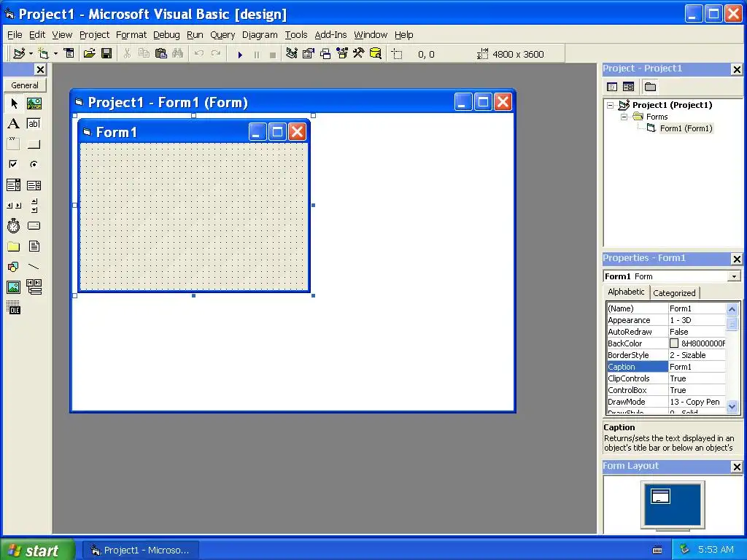Click the Menu Editor toolbar icon
This screenshot has width=747, height=560.
pyautogui.click(x=69, y=53)
